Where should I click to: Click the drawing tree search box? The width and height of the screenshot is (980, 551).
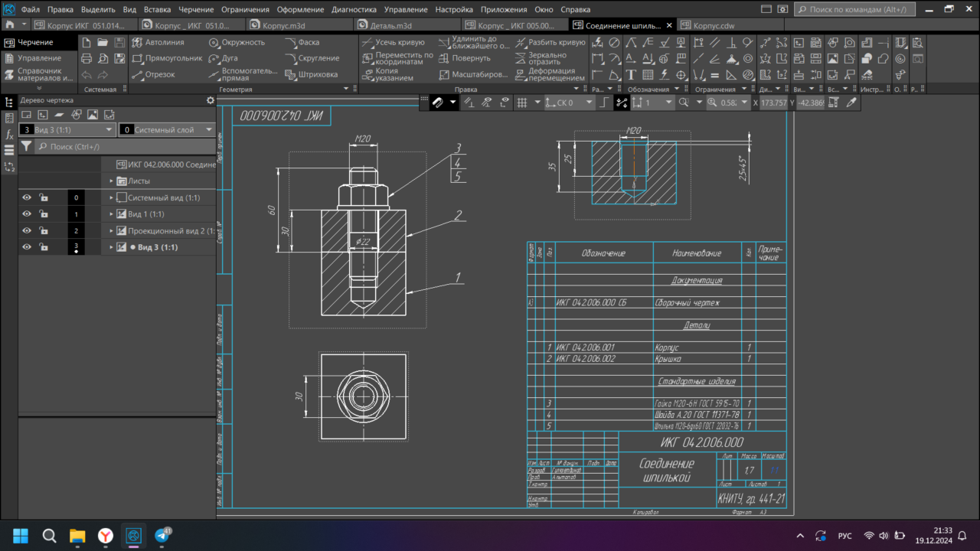(125, 145)
